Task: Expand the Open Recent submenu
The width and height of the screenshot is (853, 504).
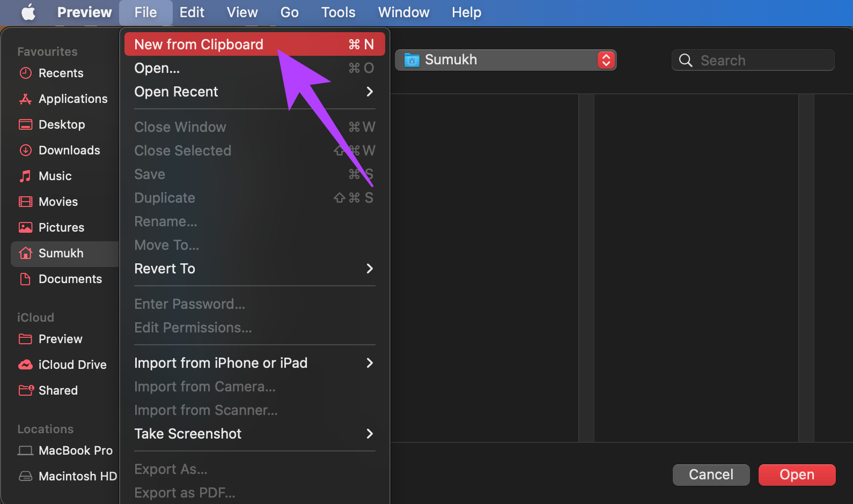Action: (x=255, y=92)
